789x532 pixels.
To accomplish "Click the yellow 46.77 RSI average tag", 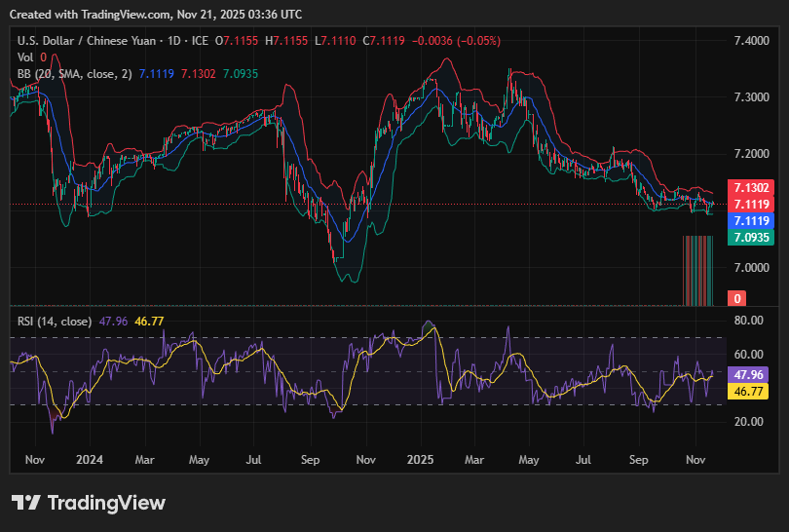I will pyautogui.click(x=748, y=391).
